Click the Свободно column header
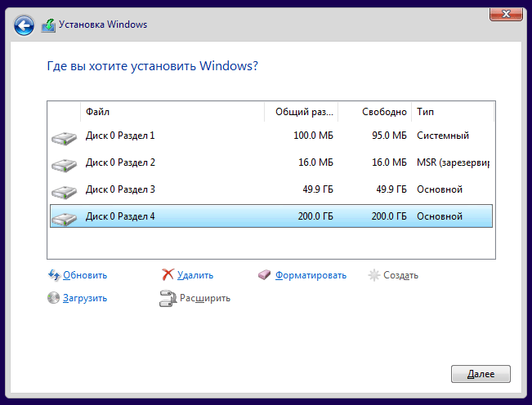Screen dimensions: 532x405 (375, 112)
